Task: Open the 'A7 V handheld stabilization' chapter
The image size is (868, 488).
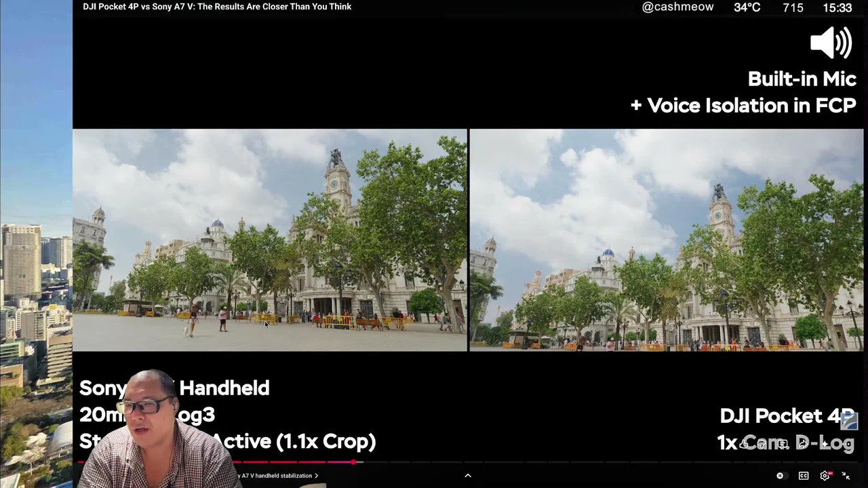Action: pos(279,476)
